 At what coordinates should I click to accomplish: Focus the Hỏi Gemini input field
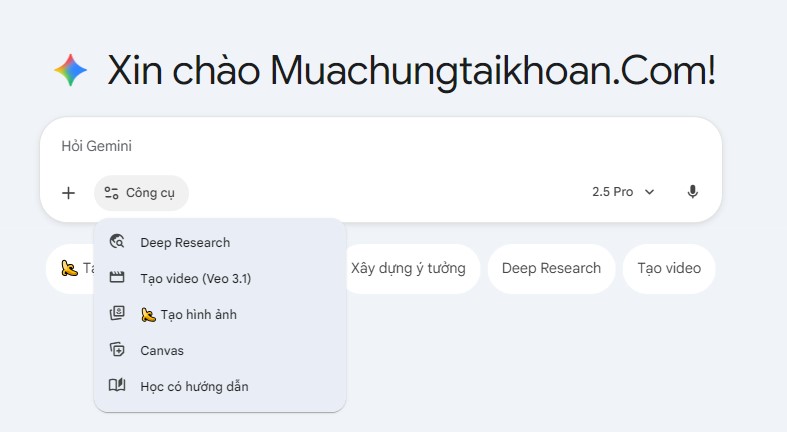coord(380,146)
